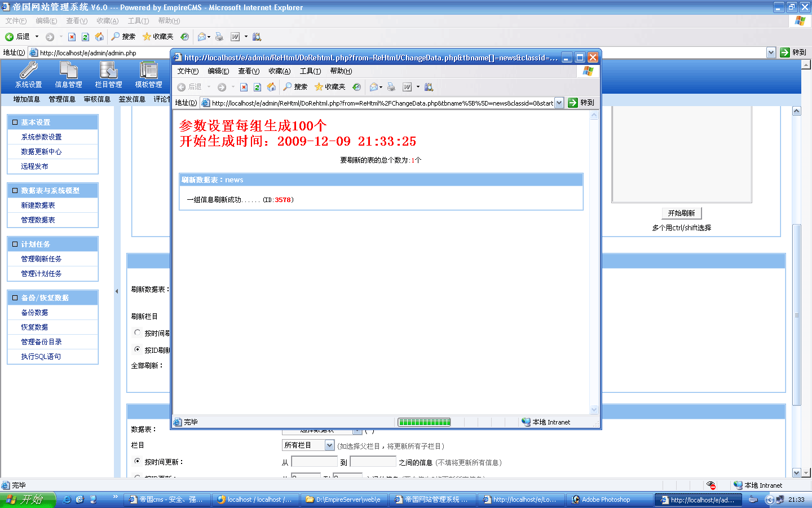
Task: Click the 从 start date input field
Action: click(314, 462)
